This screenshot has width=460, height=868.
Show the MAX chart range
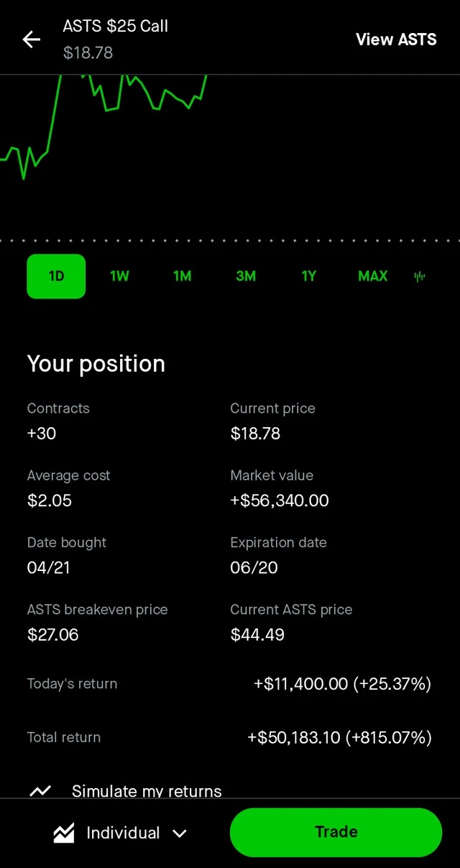pos(372,276)
